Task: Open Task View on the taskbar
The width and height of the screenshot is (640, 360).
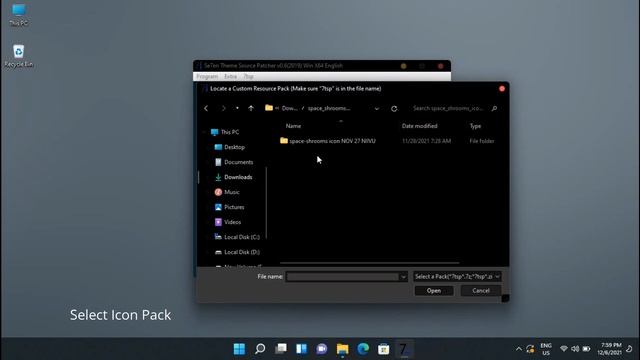Action: (281, 349)
